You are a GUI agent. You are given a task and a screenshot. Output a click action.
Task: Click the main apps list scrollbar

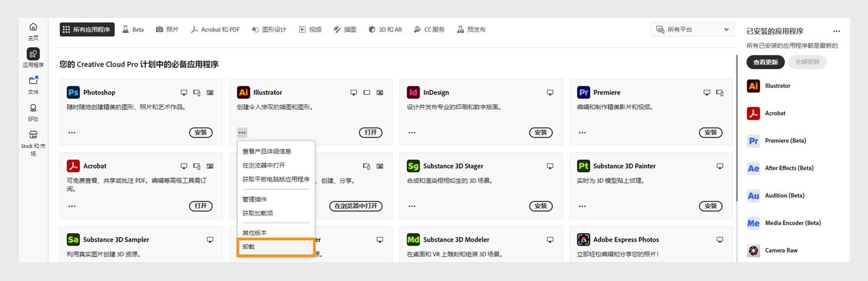(737, 127)
